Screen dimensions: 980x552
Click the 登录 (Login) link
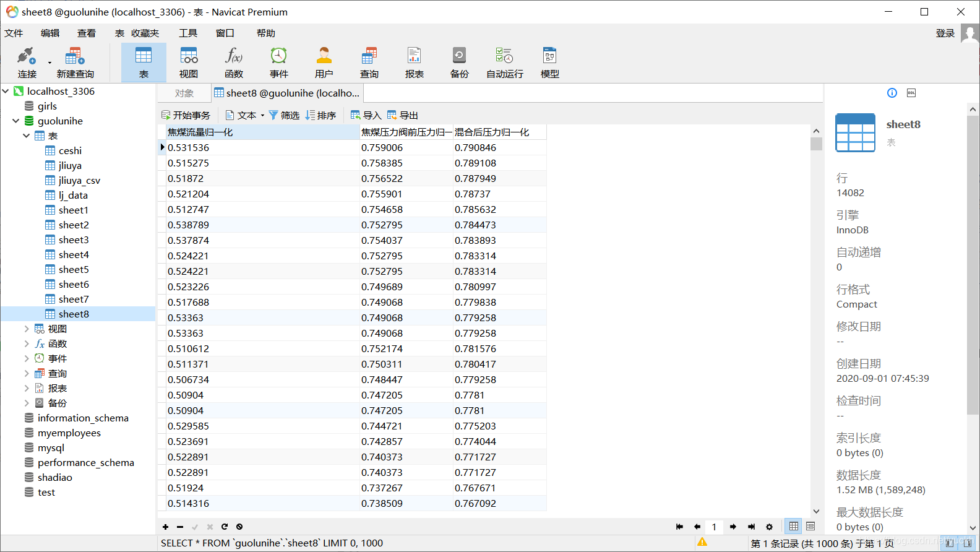[945, 33]
